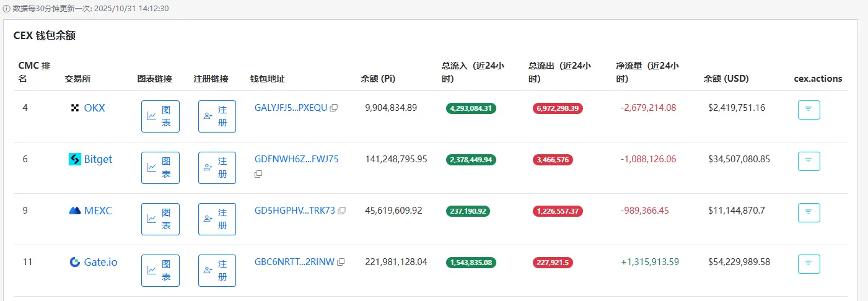Open the filter action for Bitget row

pyautogui.click(x=809, y=161)
